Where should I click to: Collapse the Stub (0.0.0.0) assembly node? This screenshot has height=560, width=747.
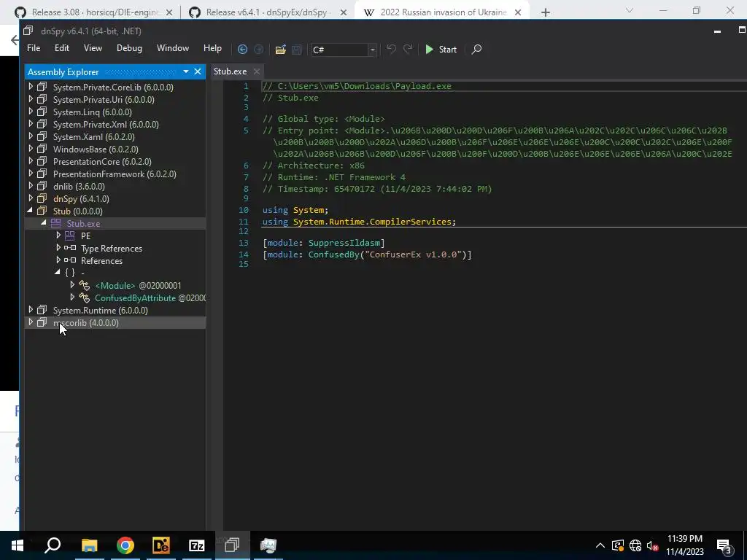[31, 211]
